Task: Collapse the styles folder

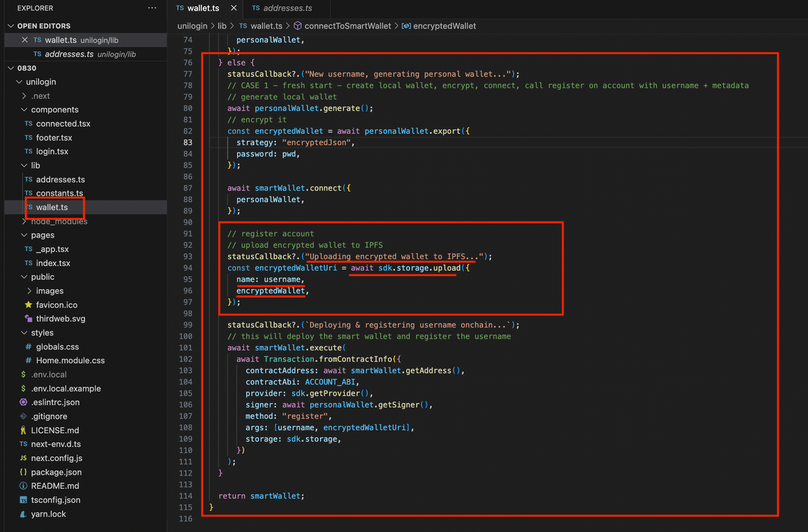Action: [24, 333]
